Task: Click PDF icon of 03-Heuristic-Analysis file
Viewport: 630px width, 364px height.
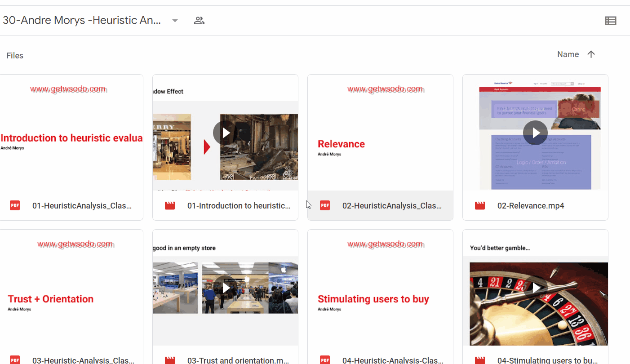Action: [x=15, y=360]
